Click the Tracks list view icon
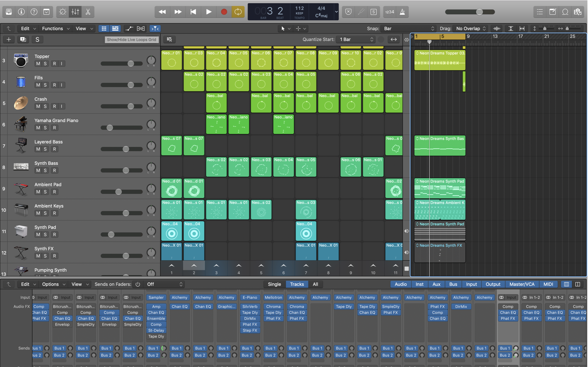The image size is (588, 367). pyautogui.click(x=114, y=28)
